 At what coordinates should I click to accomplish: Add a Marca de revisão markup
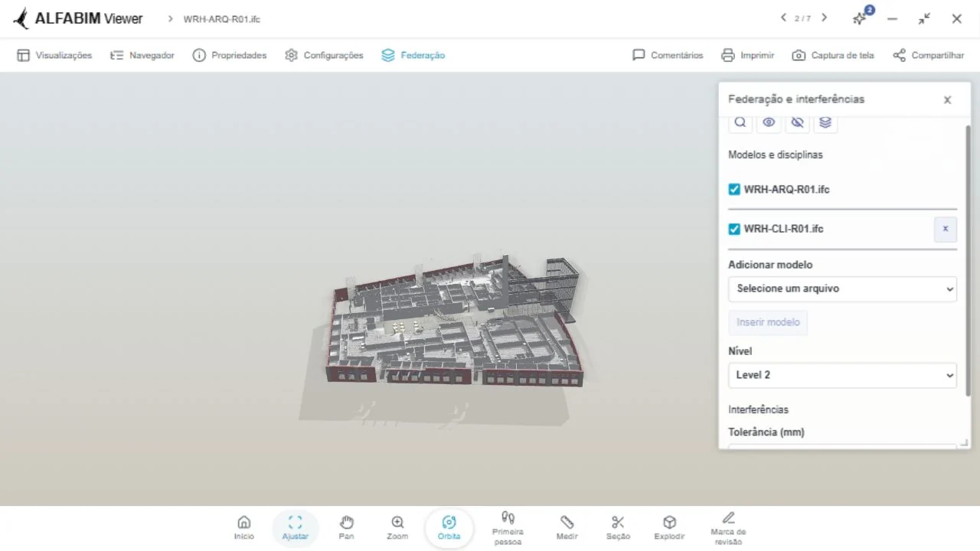tap(728, 528)
